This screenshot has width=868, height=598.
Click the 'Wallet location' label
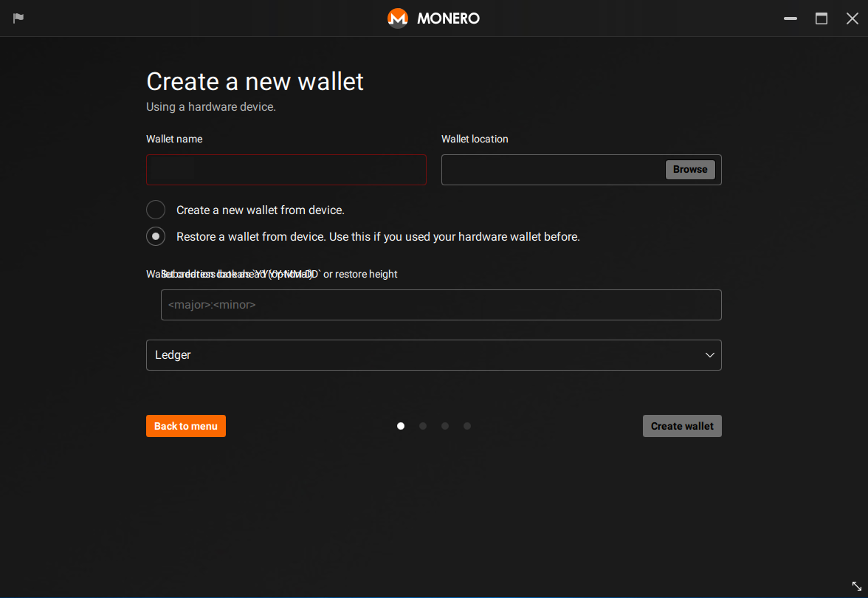point(475,139)
